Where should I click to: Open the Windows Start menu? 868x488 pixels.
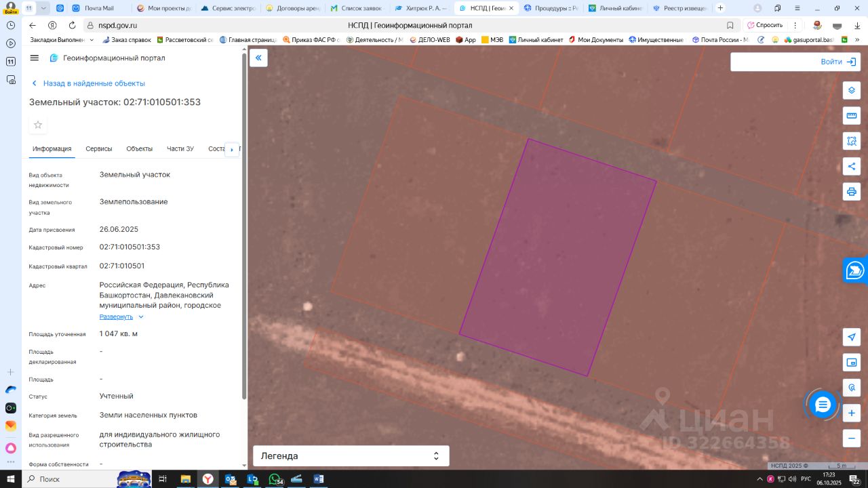(11, 479)
